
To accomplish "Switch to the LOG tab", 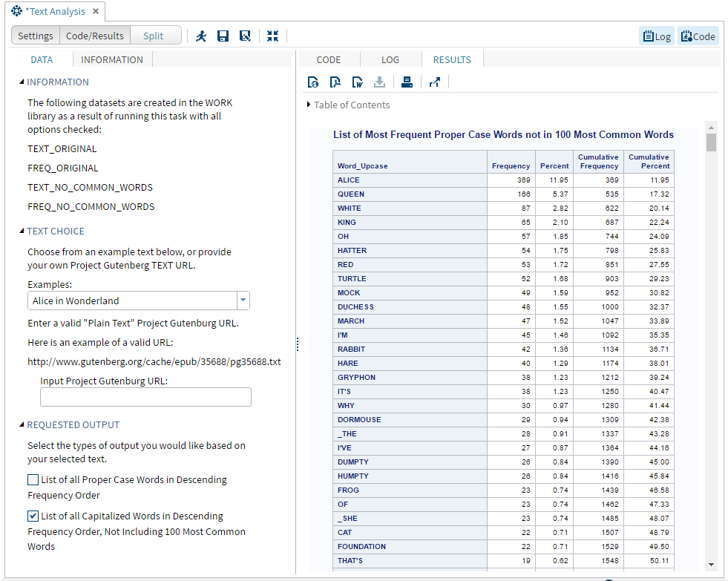I will (390, 59).
